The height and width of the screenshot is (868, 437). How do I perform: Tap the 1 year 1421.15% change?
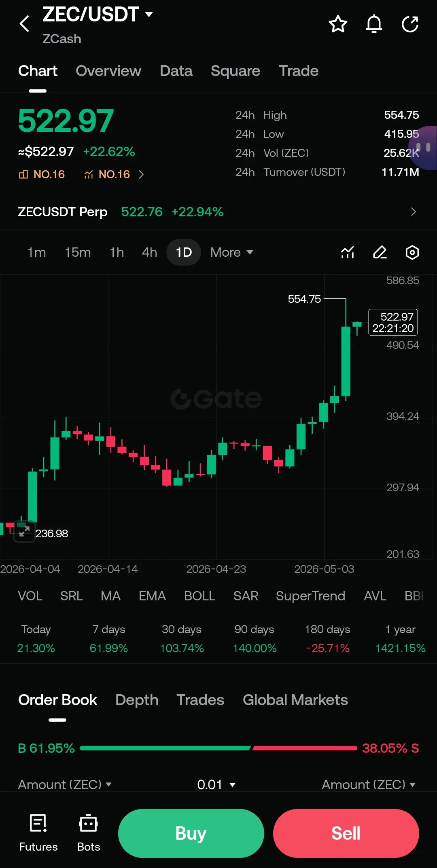(x=400, y=639)
